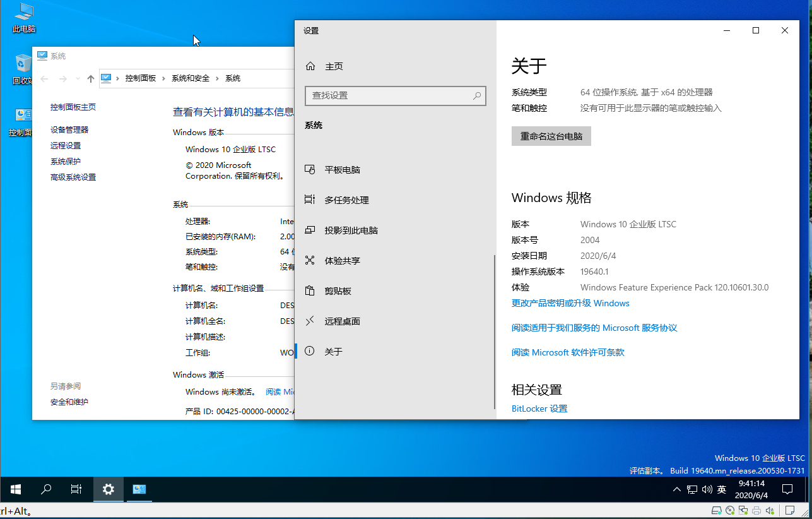Click the 查找设置 search box
Image resolution: width=812 pixels, height=519 pixels.
click(396, 95)
